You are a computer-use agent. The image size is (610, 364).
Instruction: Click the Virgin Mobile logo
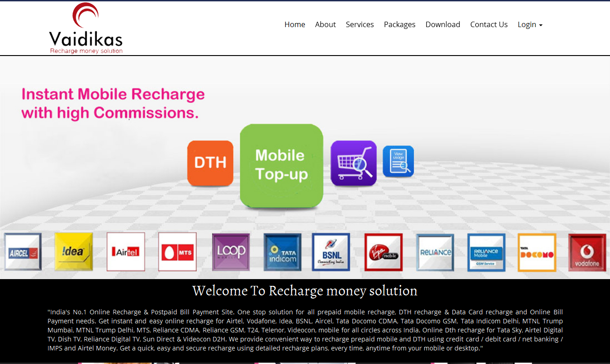[x=383, y=252]
